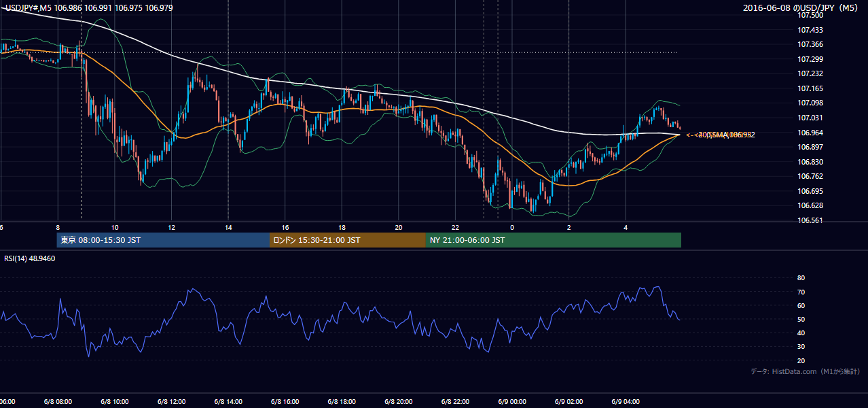
Task: Click price axis label 106.762
Action: pyautogui.click(x=811, y=176)
